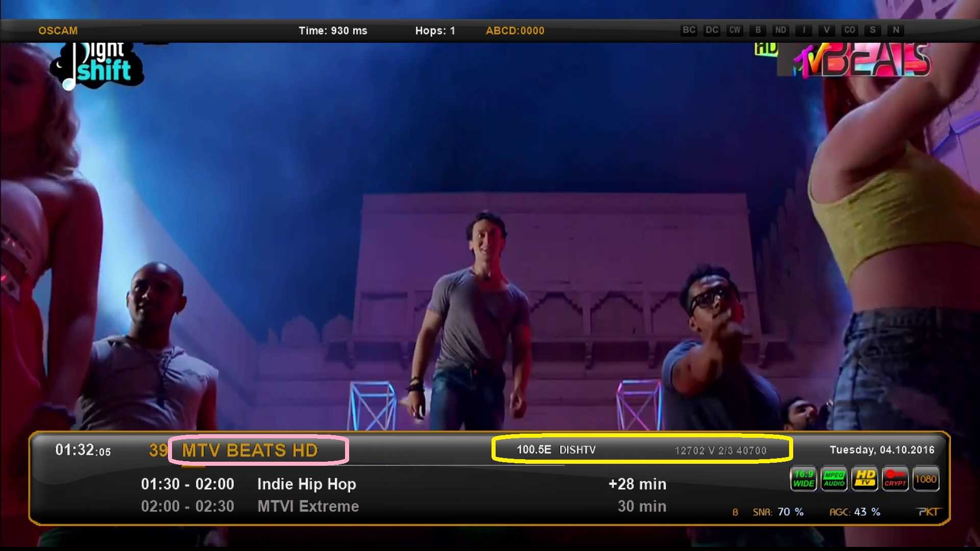Click the PKT skin logo

(x=929, y=512)
